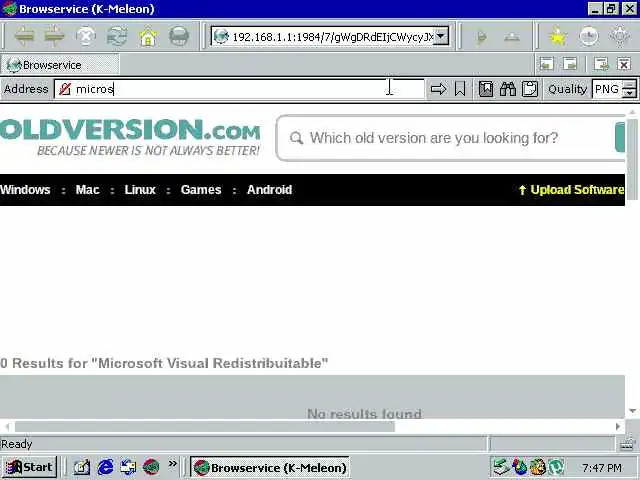Click the vertical scrollbar up arrow
Image resolution: width=640 pixels, height=480 pixels.
[x=632, y=112]
